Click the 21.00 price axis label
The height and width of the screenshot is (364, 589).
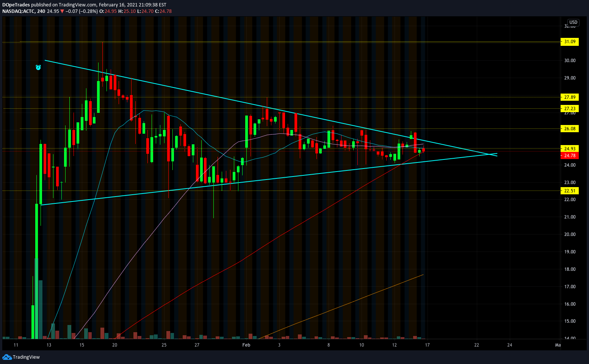(x=570, y=217)
